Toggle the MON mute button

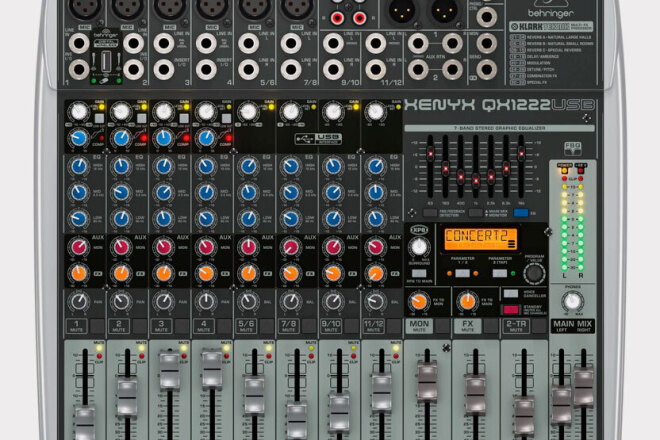442,326
